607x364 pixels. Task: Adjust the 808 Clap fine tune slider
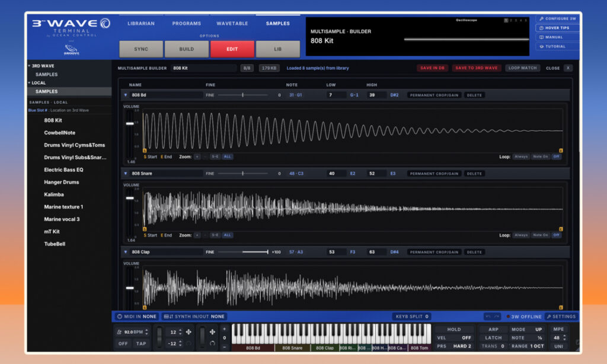pos(242,252)
